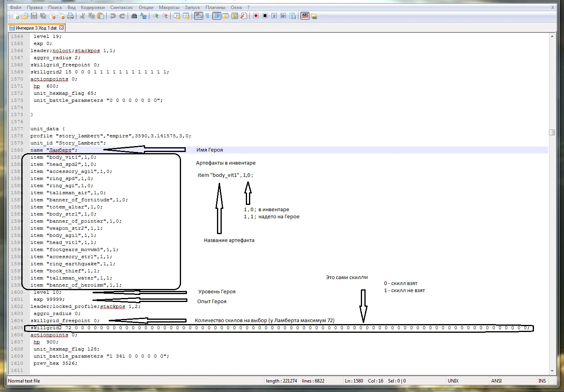
Task: Click the vertical scrollbar thumb
Action: point(552,132)
